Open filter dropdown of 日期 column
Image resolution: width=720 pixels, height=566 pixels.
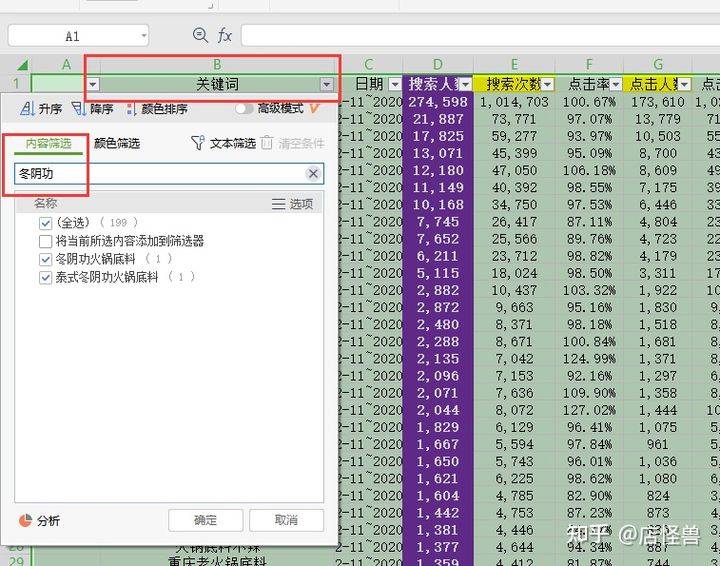click(394, 84)
